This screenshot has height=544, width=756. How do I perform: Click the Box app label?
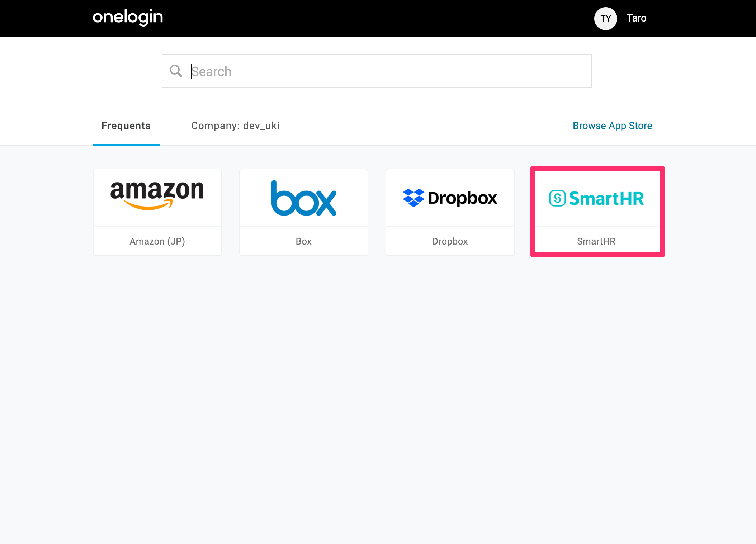[x=304, y=241]
